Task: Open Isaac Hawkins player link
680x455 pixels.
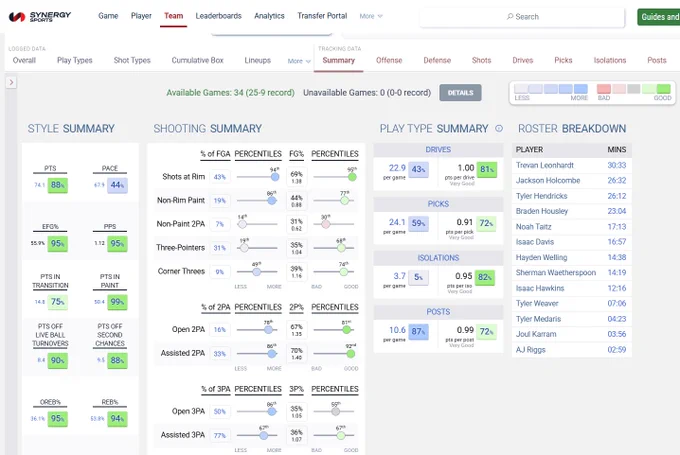Action: click(540, 288)
